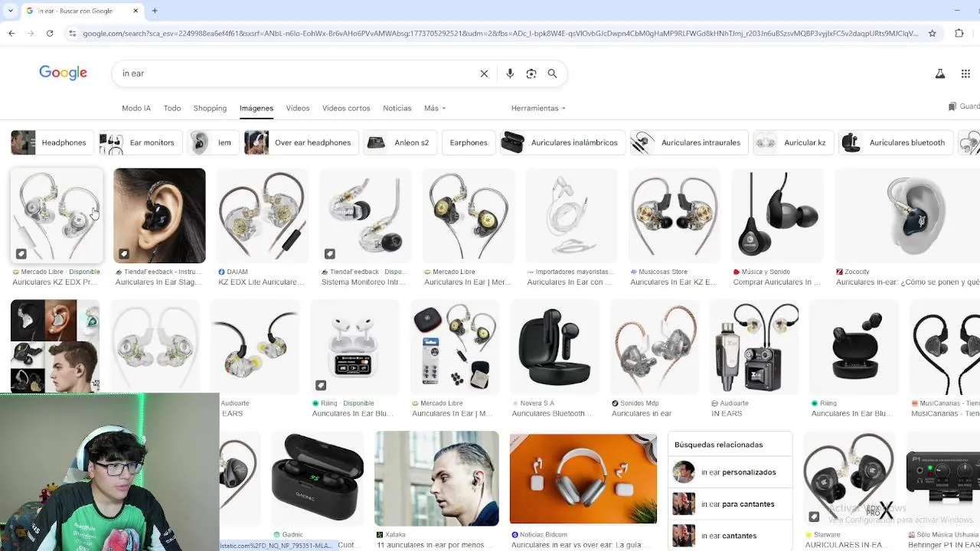Click the Google logo
This screenshot has height=551, width=980.
pyautogui.click(x=63, y=73)
